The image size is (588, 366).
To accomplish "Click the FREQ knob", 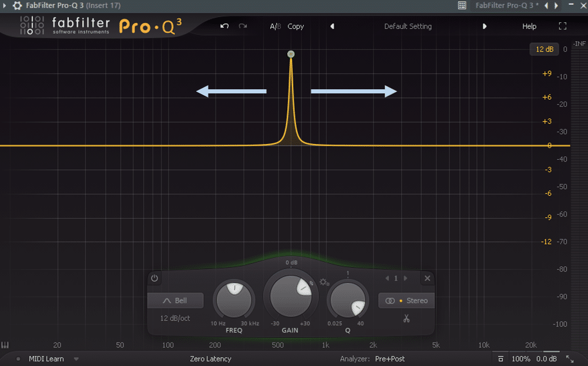I will point(234,300).
